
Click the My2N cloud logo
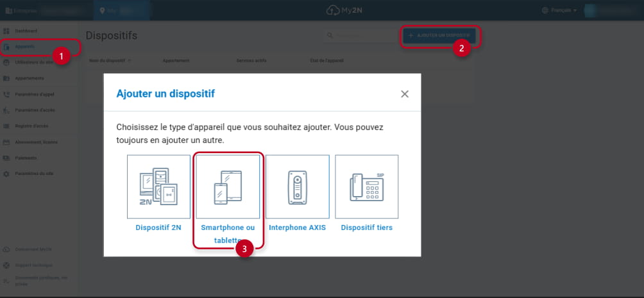click(x=344, y=10)
